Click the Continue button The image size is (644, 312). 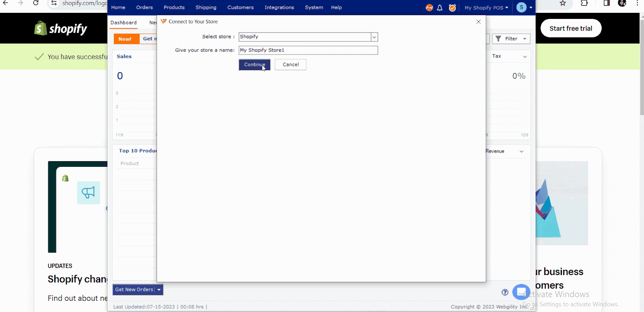click(x=254, y=65)
